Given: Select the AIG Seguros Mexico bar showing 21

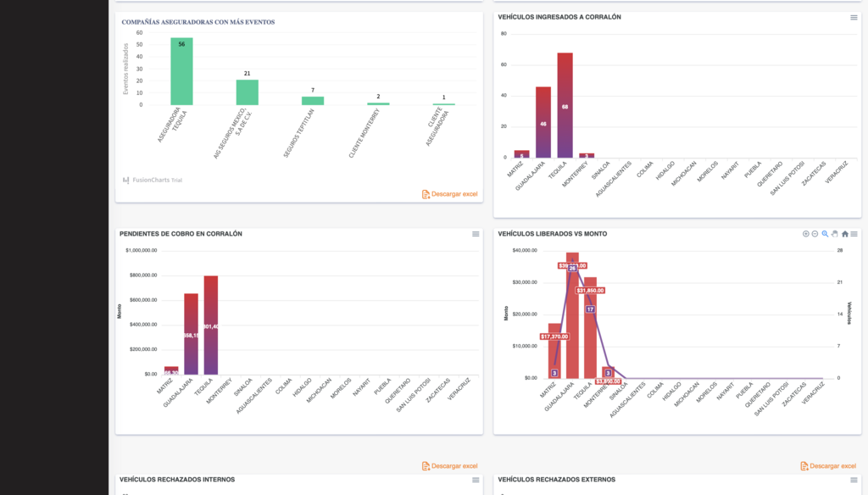Looking at the screenshot, I should point(247,92).
